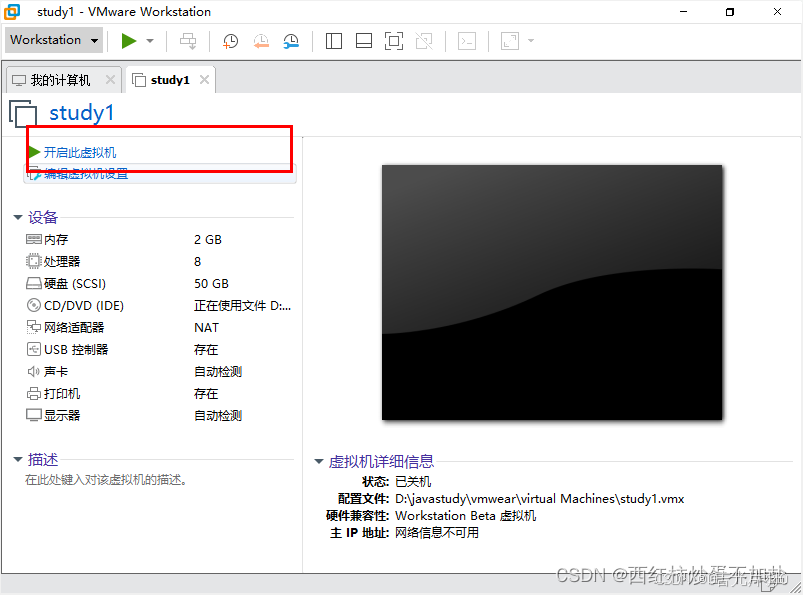This screenshot has height=595, width=803.
Task: Click the 网络信息不可用 IP address text
Action: 437,533
